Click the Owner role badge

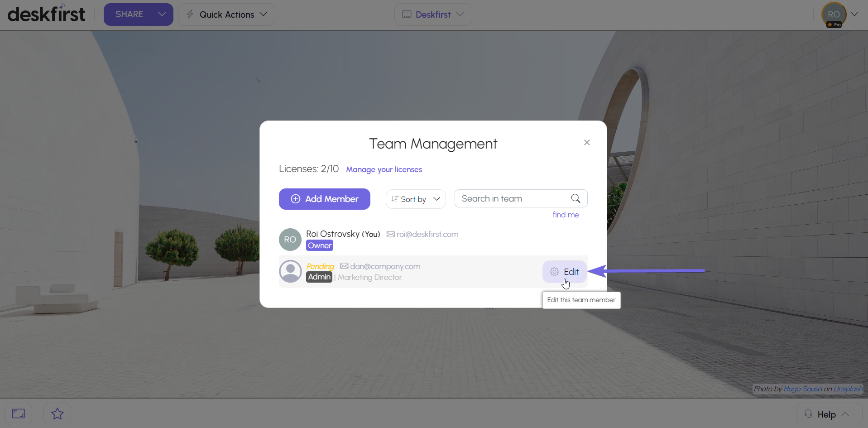(x=320, y=245)
